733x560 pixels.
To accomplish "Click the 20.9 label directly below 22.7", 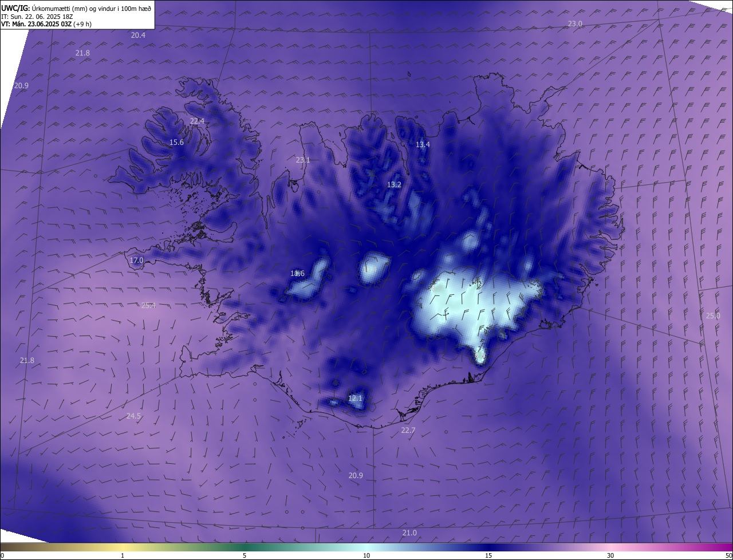I will (356, 476).
